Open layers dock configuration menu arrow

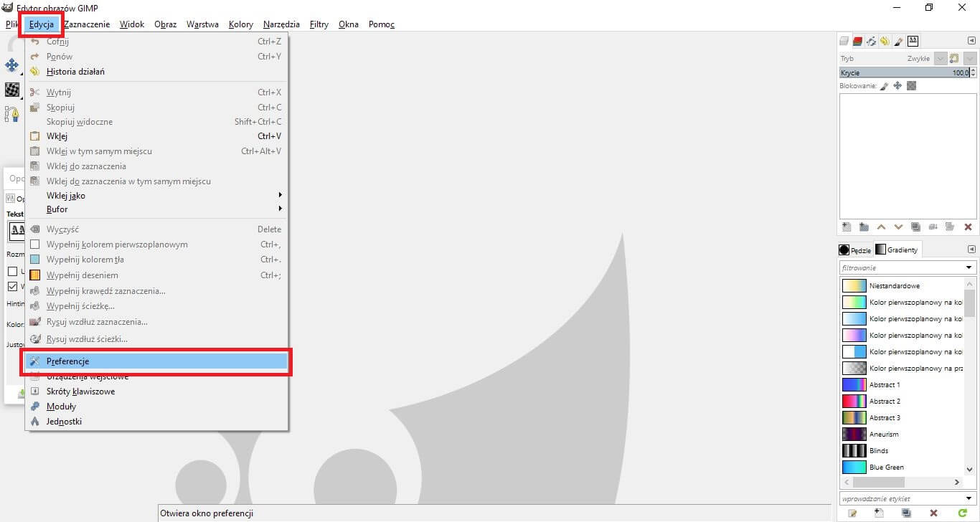pos(971,41)
